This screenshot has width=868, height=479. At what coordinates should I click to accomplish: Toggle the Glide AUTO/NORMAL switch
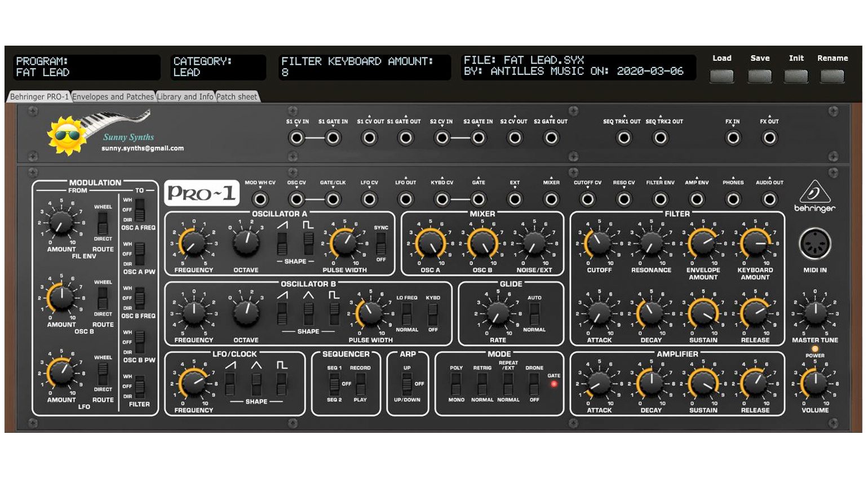(534, 313)
